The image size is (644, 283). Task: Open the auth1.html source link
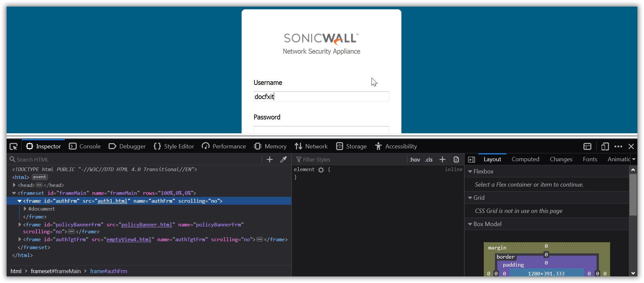coord(112,201)
